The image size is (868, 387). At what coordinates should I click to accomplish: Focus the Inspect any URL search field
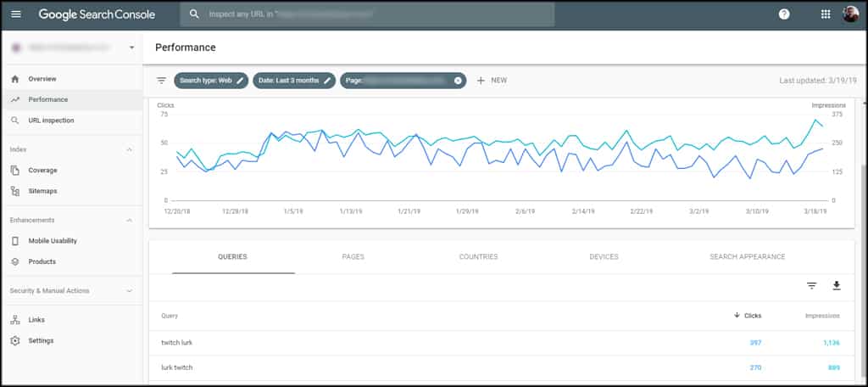[x=367, y=14]
